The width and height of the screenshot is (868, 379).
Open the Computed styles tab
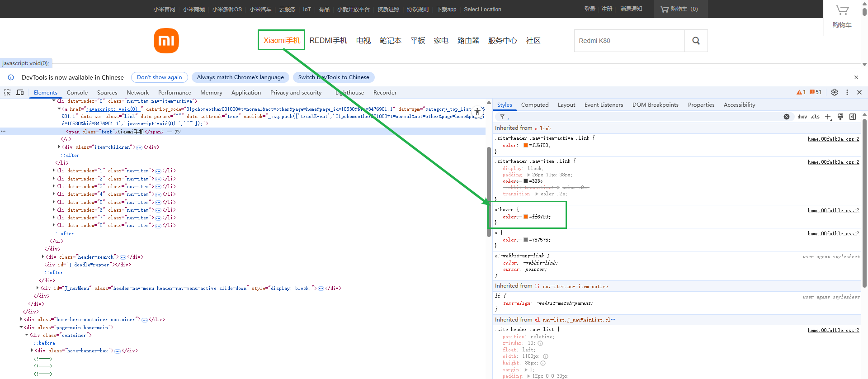tap(535, 104)
